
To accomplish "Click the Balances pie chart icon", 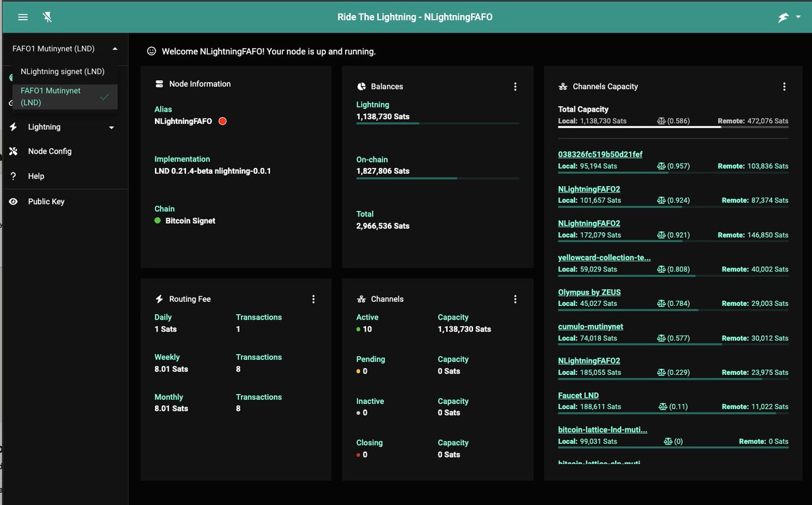I will pos(361,87).
